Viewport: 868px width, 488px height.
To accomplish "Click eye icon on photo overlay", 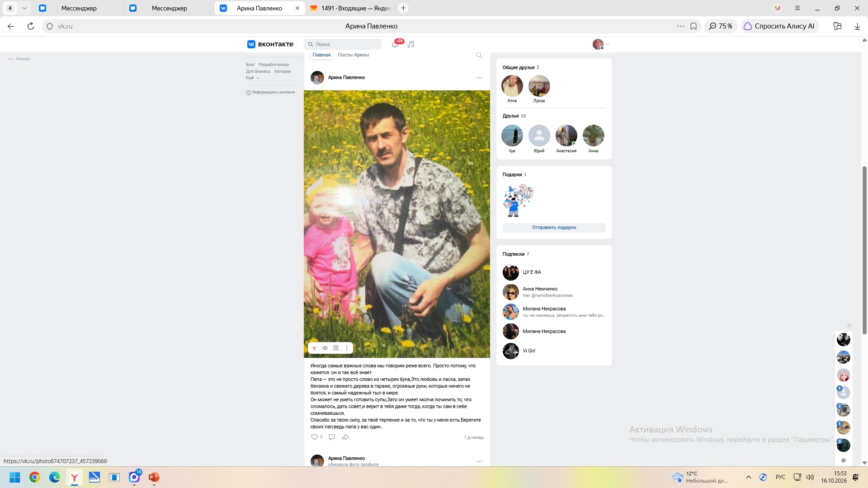I will (325, 348).
